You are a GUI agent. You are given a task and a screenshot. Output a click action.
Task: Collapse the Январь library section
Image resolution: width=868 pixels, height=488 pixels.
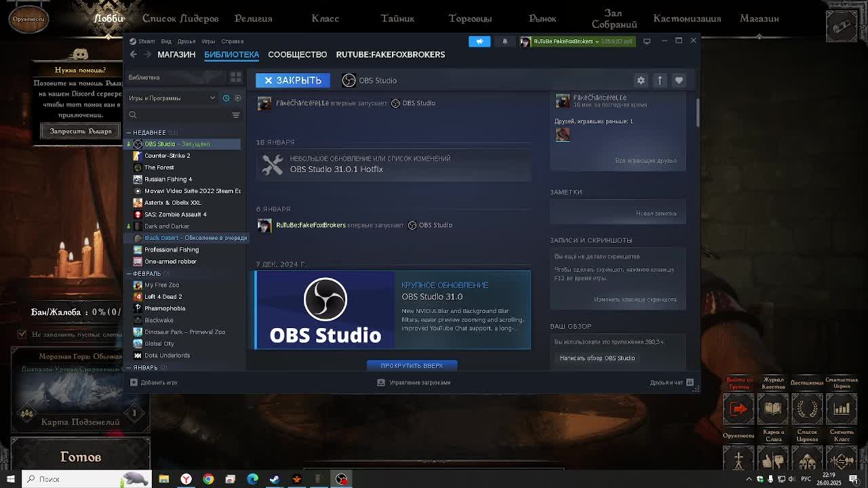tap(129, 367)
